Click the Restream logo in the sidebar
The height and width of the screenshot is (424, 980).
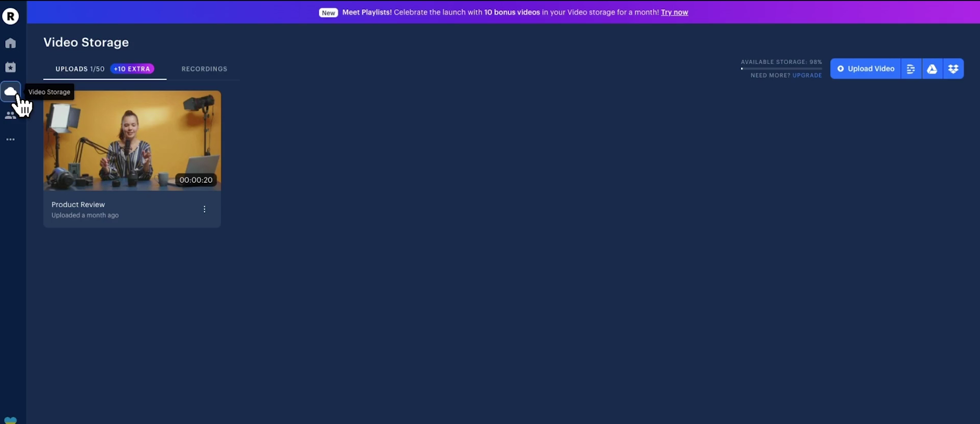tap(10, 16)
